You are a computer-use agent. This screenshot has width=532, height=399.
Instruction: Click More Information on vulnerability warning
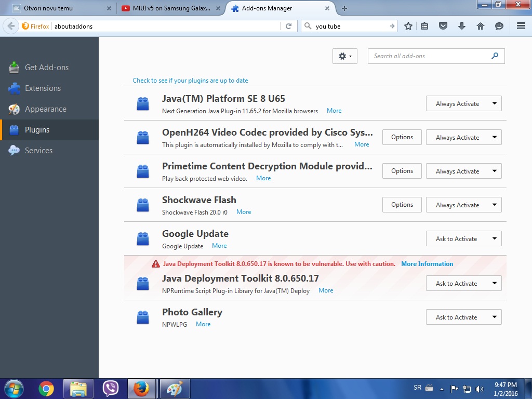(x=427, y=264)
